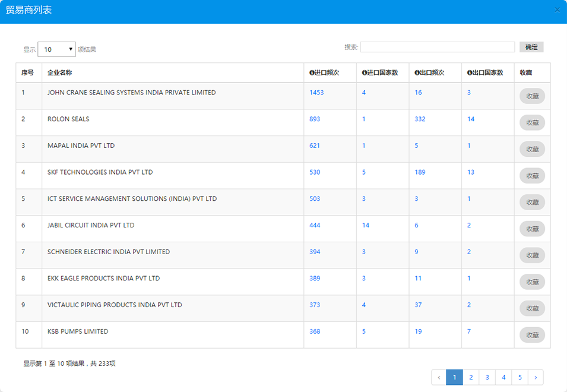567x392 pixels.
Task: Open import country count 14 for JABIL CIRCUIT
Action: click(366, 225)
